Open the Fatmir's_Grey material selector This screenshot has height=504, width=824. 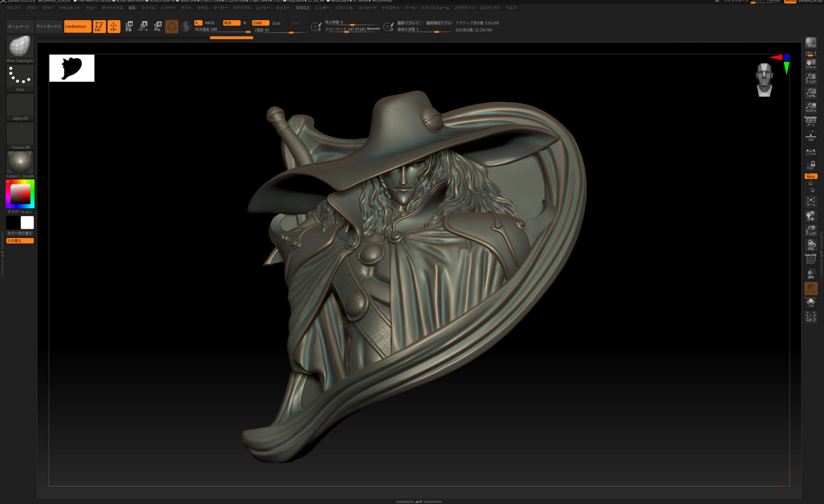coord(20,165)
